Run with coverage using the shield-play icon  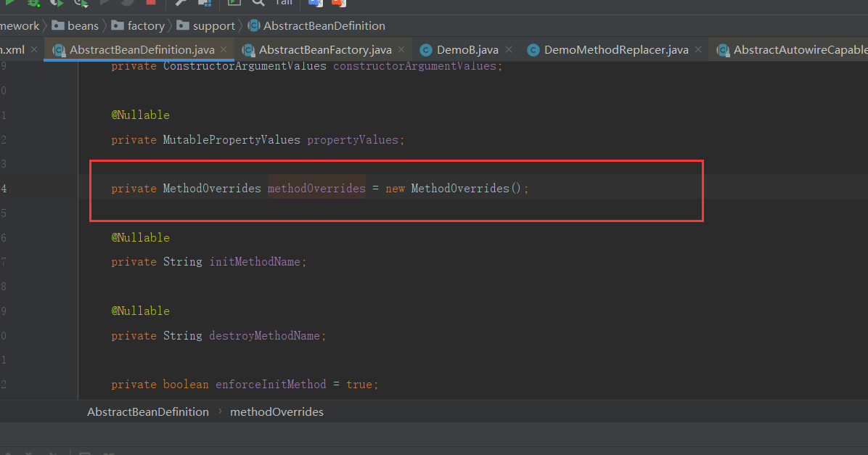pos(57,2)
